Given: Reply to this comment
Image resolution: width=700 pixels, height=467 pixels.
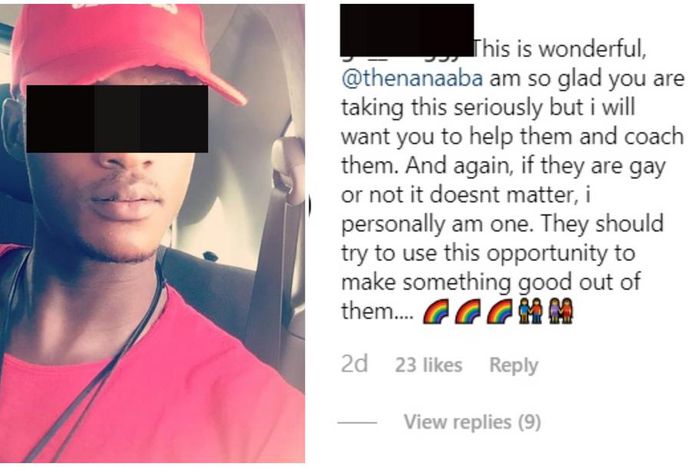Looking at the screenshot, I should [x=513, y=365].
